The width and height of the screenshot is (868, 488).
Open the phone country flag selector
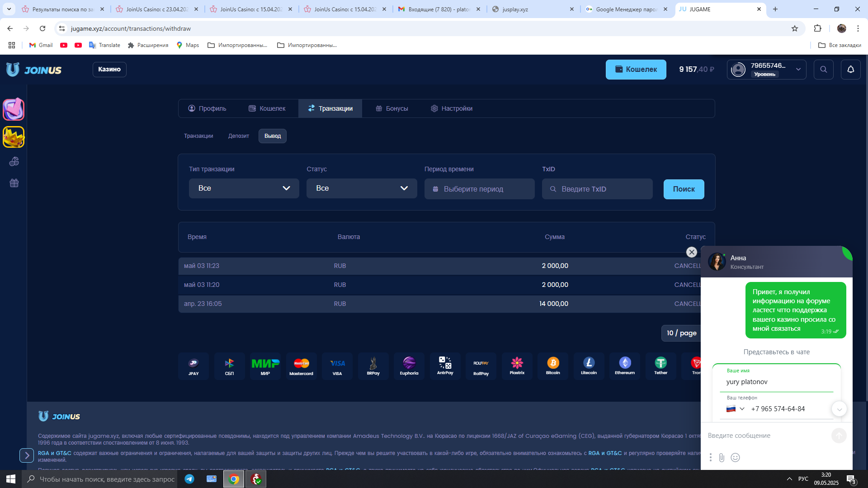pos(735,409)
